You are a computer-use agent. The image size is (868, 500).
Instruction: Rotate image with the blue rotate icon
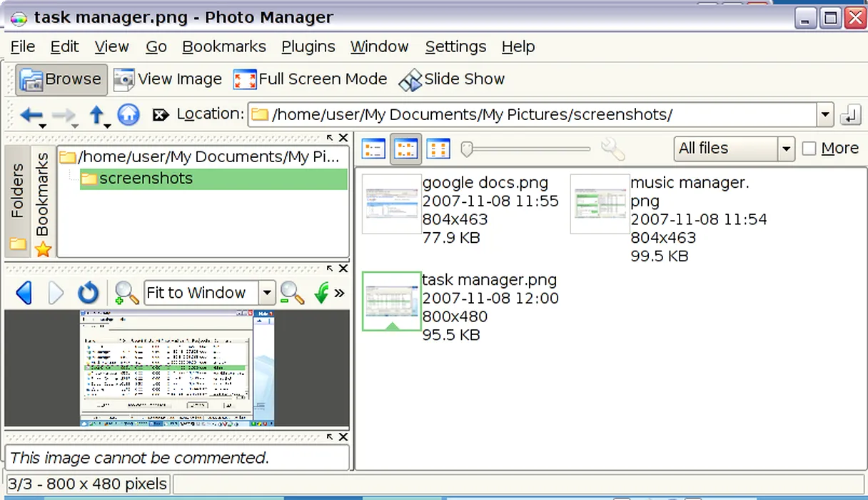pyautogui.click(x=88, y=293)
